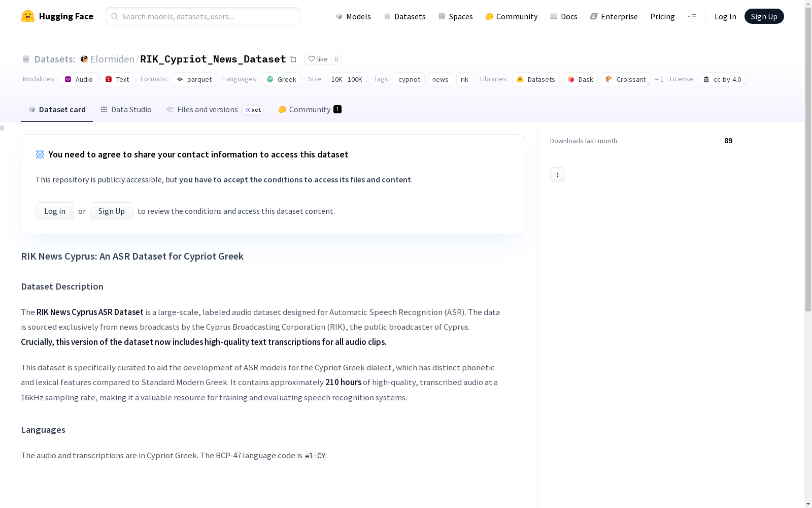Click the like count showing 0
The image size is (812, 508).
[x=336, y=59]
